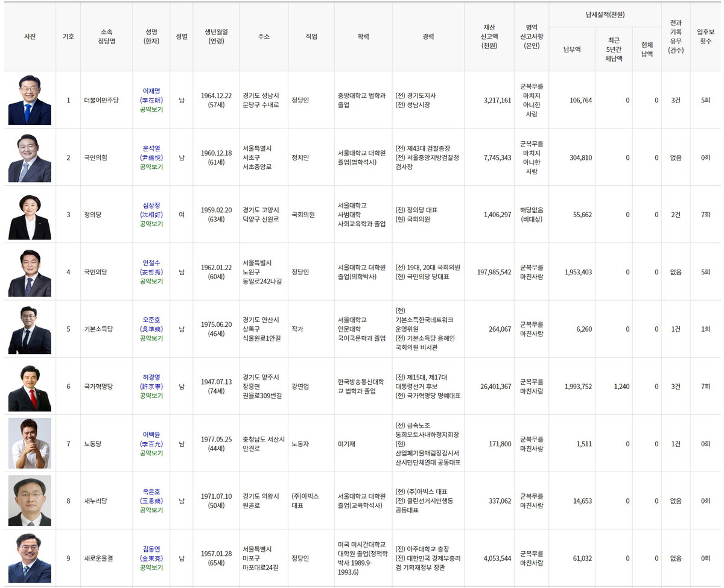View 공약보기 pledges for 오준호
The image size is (724, 588).
coord(151,338)
